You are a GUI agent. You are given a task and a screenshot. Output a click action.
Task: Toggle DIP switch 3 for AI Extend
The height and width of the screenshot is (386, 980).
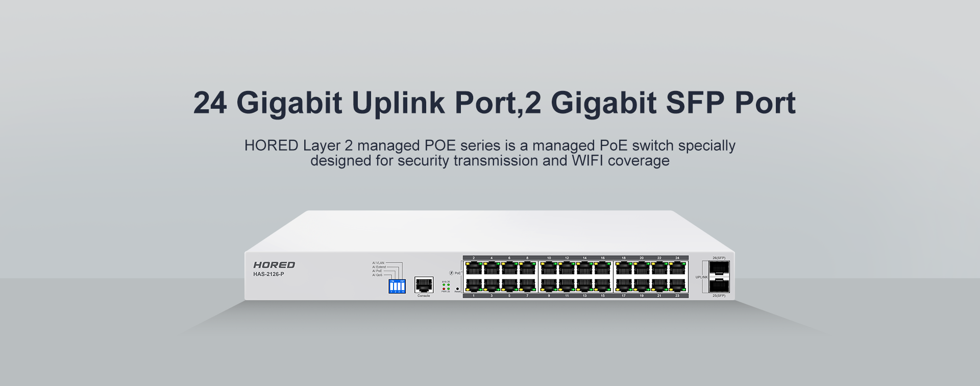click(399, 286)
